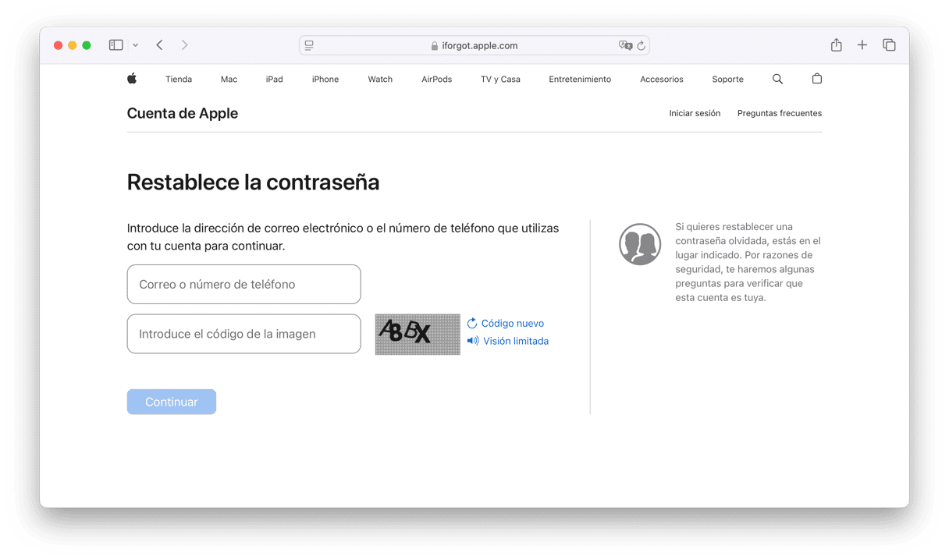Viewport: 949px width, 560px height.
Task: Click the captcha image
Action: pos(418,334)
